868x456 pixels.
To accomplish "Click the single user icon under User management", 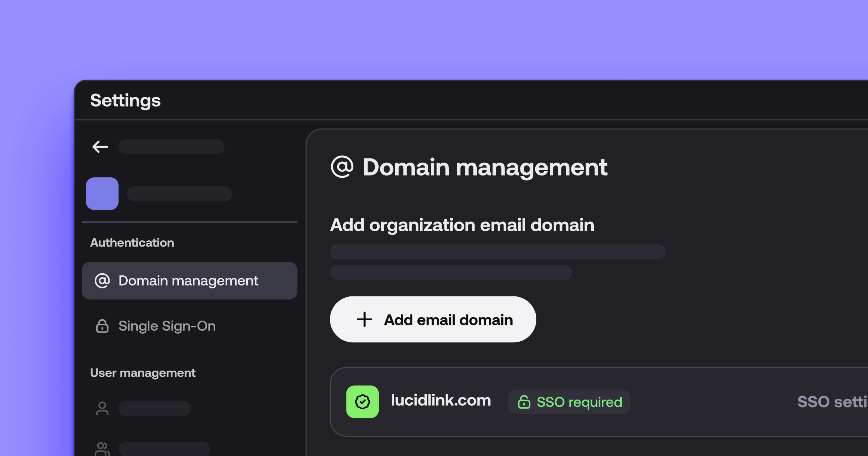I will coord(102,408).
